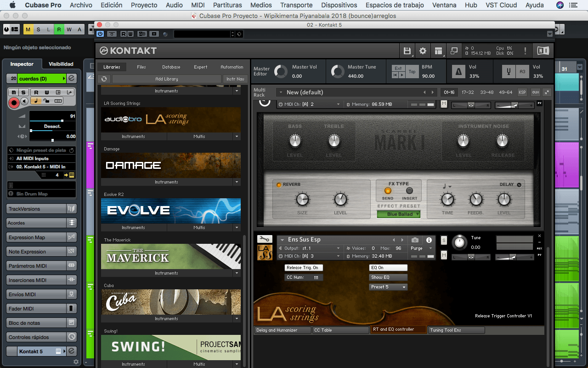
Task: Open the wrench edit icon for Ens Sus Esp
Action: [265, 239]
